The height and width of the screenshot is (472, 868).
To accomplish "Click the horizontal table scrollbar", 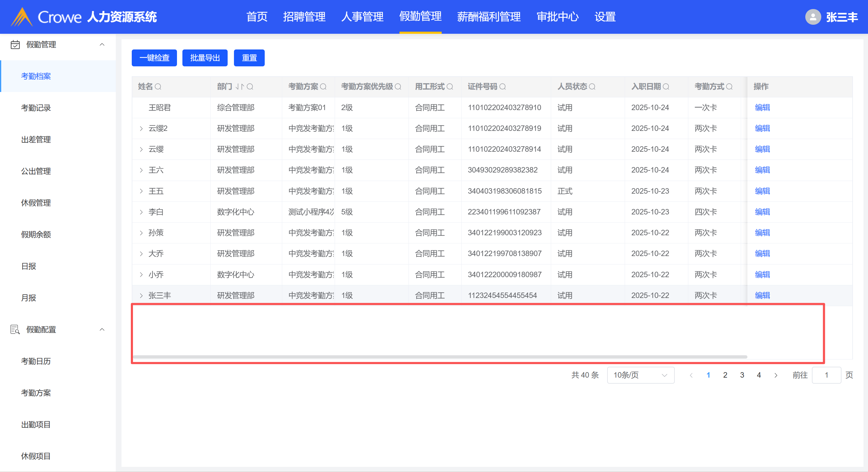I will click(440, 356).
